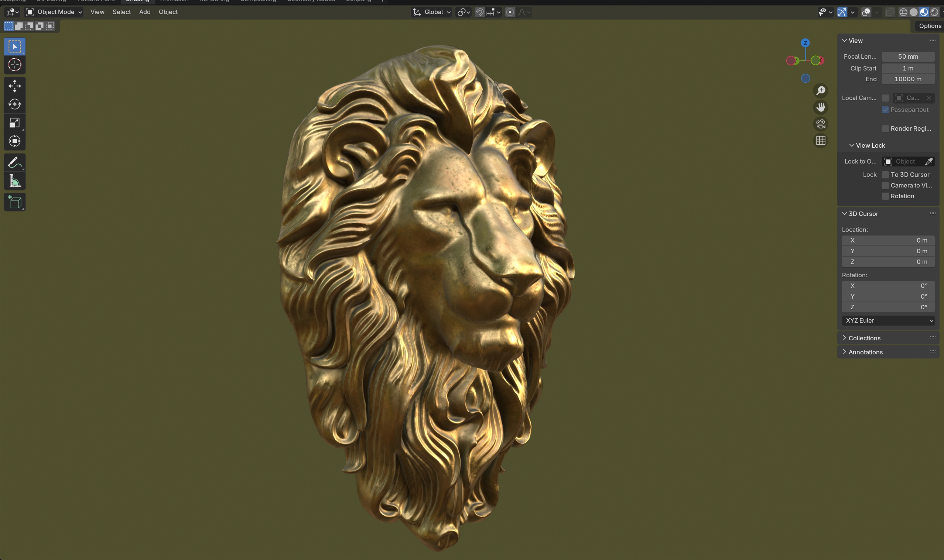Enable the Render Region checkbox
The image size is (944, 560).
pos(885,129)
